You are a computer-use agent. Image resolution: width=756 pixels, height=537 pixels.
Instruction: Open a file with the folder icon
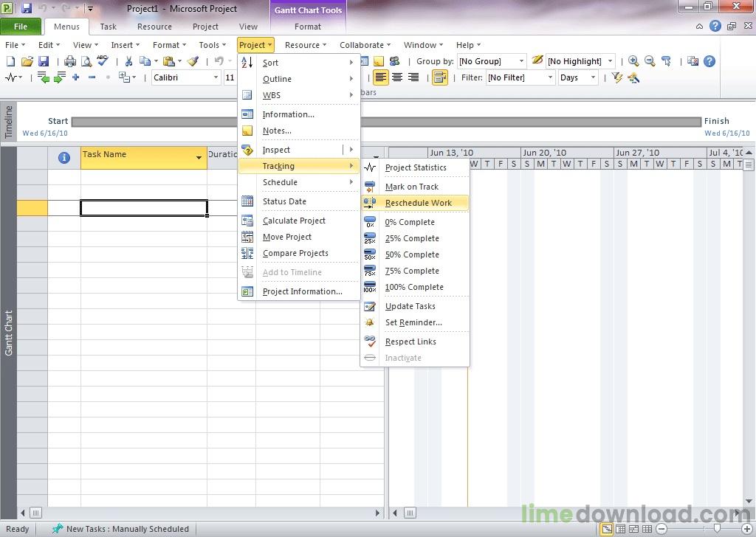[27, 61]
